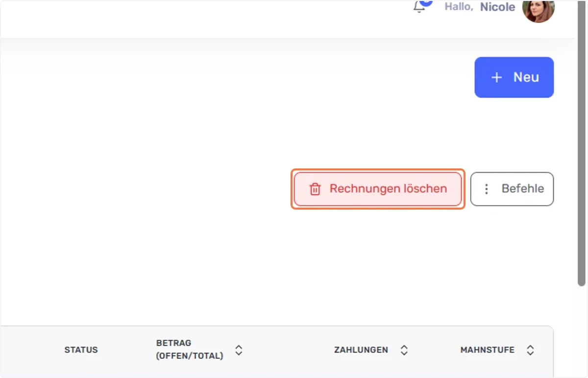Click the Rechnungen löschen button
Screen dimensions: 588x378
coord(378,189)
